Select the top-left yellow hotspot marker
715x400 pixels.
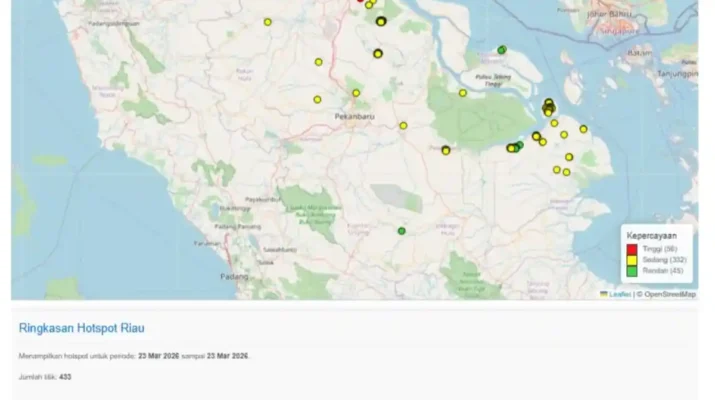tap(267, 22)
